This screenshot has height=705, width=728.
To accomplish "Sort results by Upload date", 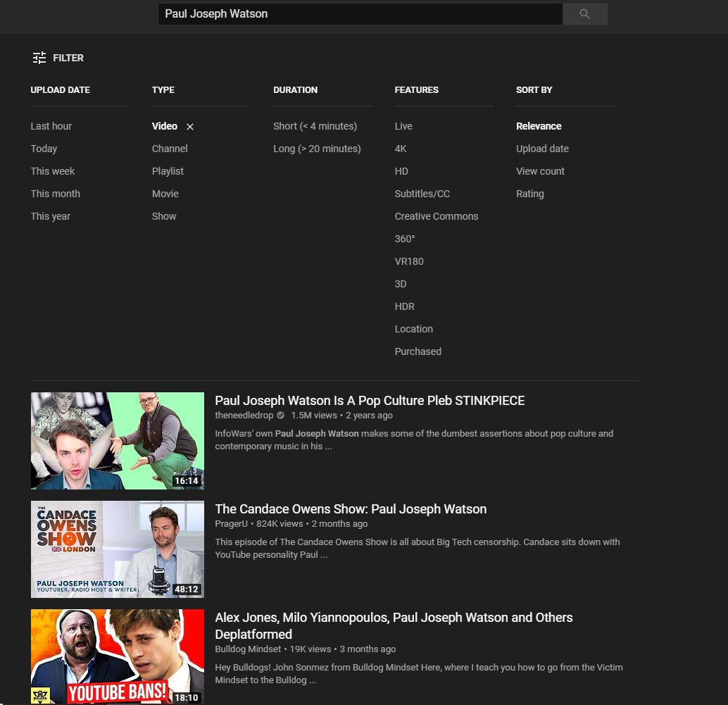I will coord(542,149).
